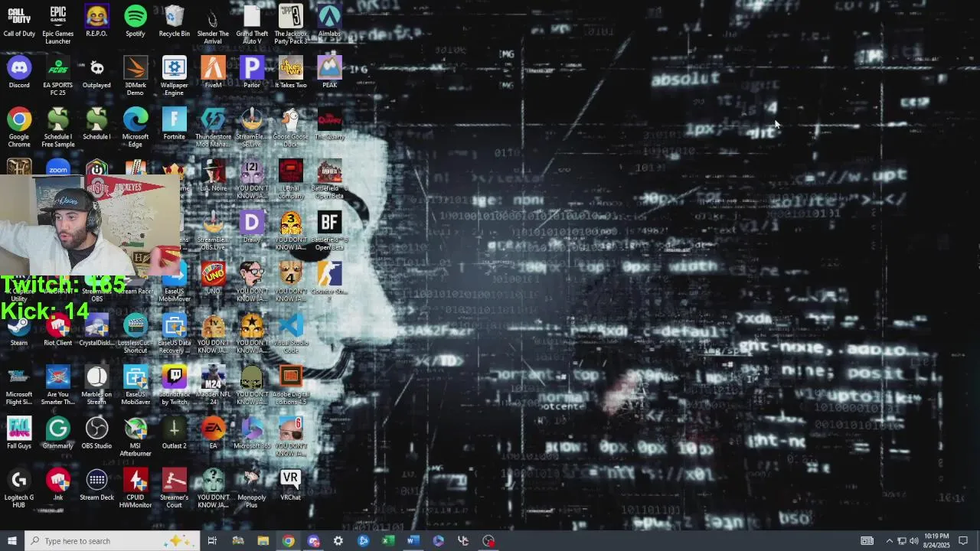Show hidden system tray icons
This screenshot has width=980, height=551.
pos(889,541)
